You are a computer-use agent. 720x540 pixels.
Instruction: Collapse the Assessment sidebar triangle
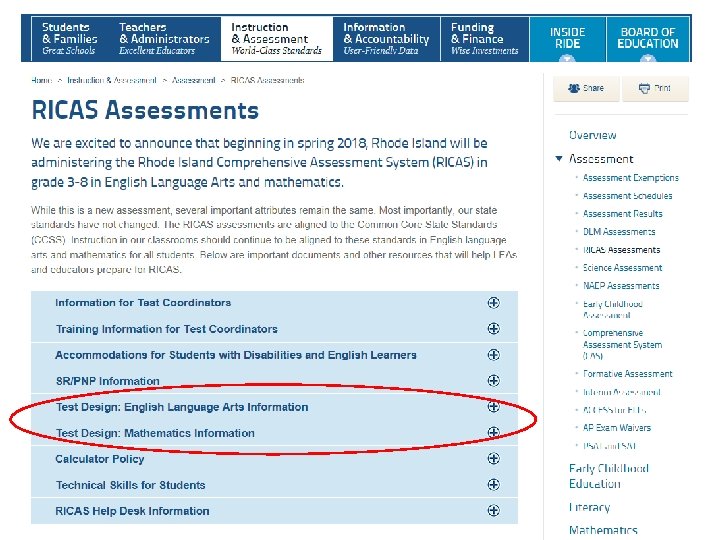pyautogui.click(x=559, y=159)
